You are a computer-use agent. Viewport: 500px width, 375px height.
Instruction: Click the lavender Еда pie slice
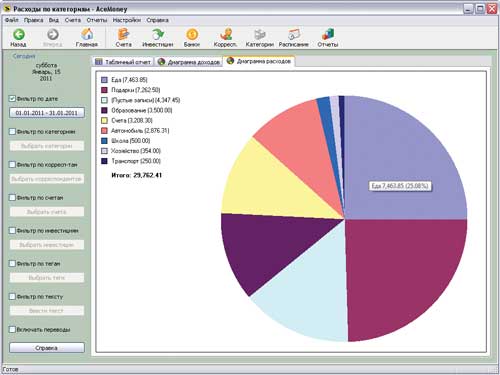397,153
